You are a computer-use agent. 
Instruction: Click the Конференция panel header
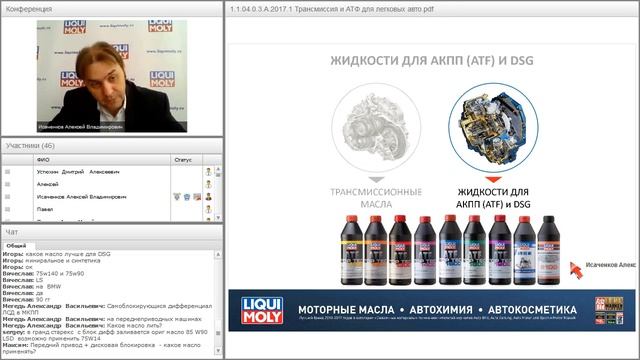(112, 9)
